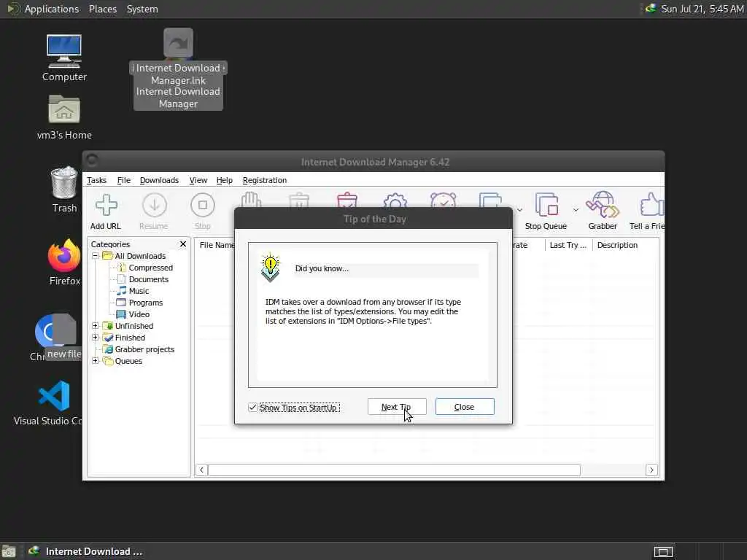Close the Tip of the Day dialog
747x560 pixels.
pos(465,407)
